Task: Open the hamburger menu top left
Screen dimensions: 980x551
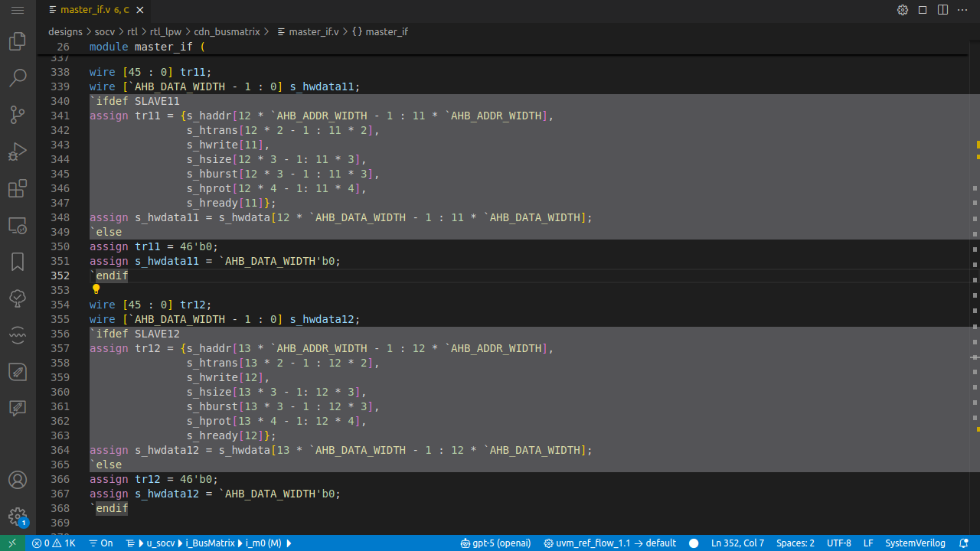Action: pyautogui.click(x=17, y=10)
